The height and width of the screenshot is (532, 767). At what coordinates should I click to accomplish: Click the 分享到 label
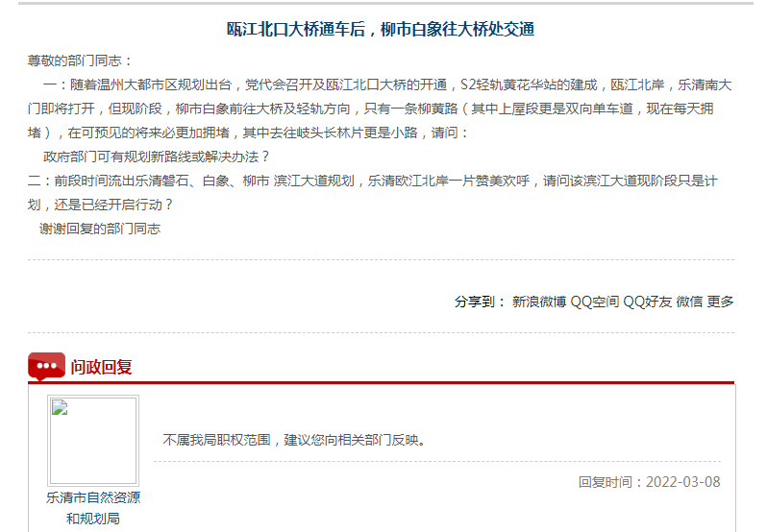480,302
